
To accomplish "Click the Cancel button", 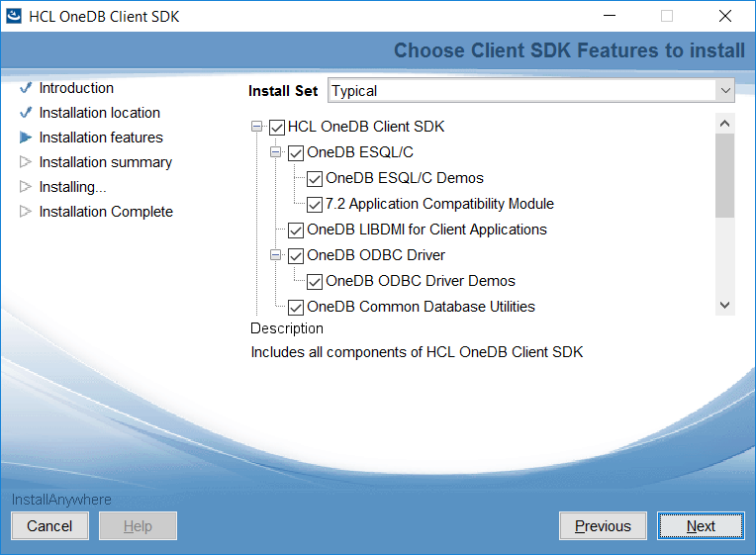I will (x=49, y=525).
